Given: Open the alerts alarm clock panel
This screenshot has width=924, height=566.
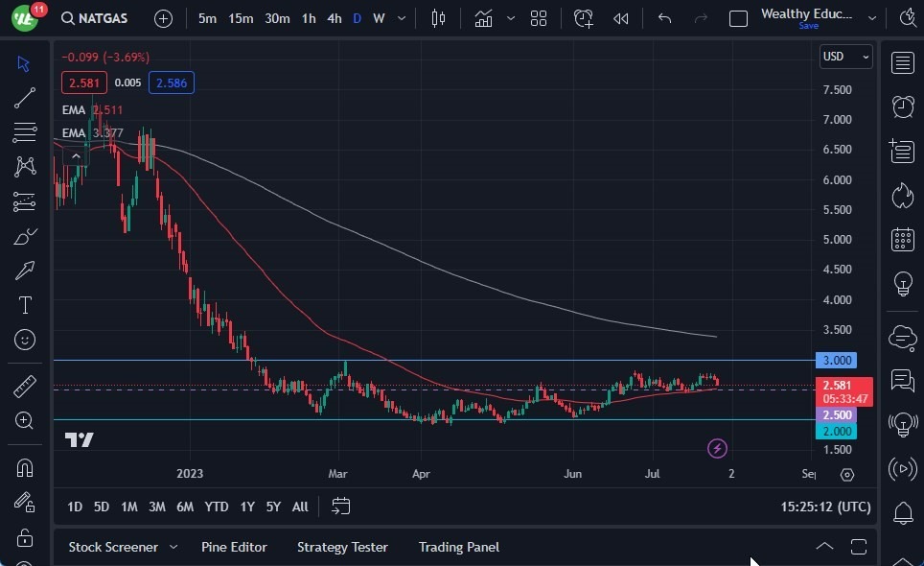Looking at the screenshot, I should click(902, 106).
